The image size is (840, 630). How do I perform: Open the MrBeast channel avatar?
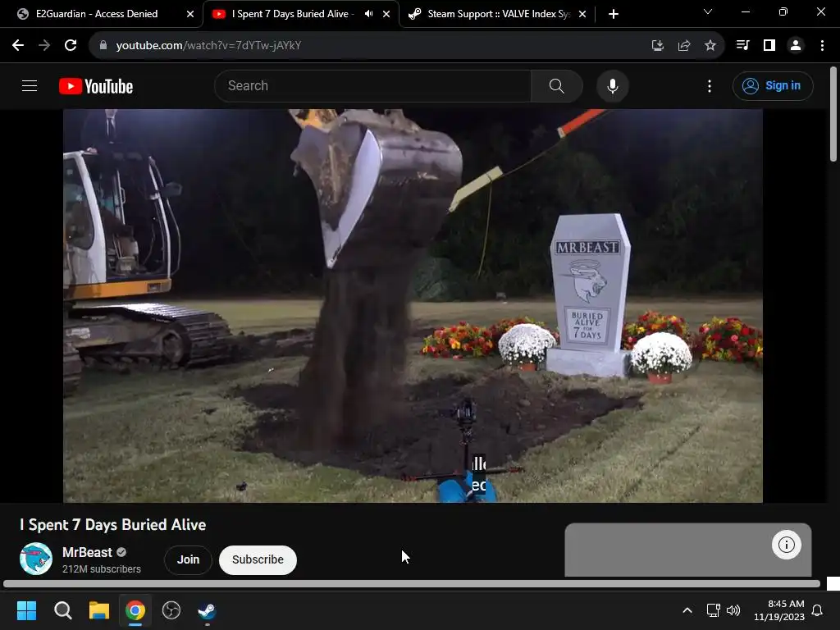pos(36,559)
